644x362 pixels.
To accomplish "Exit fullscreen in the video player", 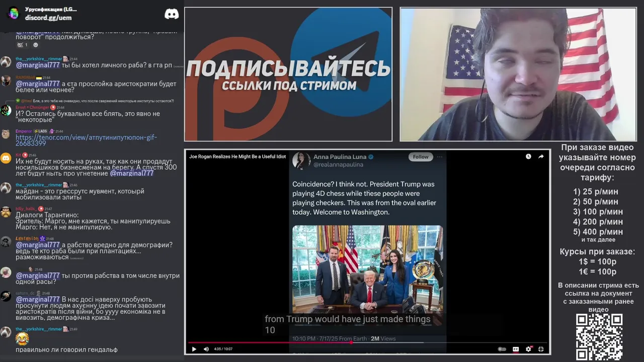I will point(541,349).
